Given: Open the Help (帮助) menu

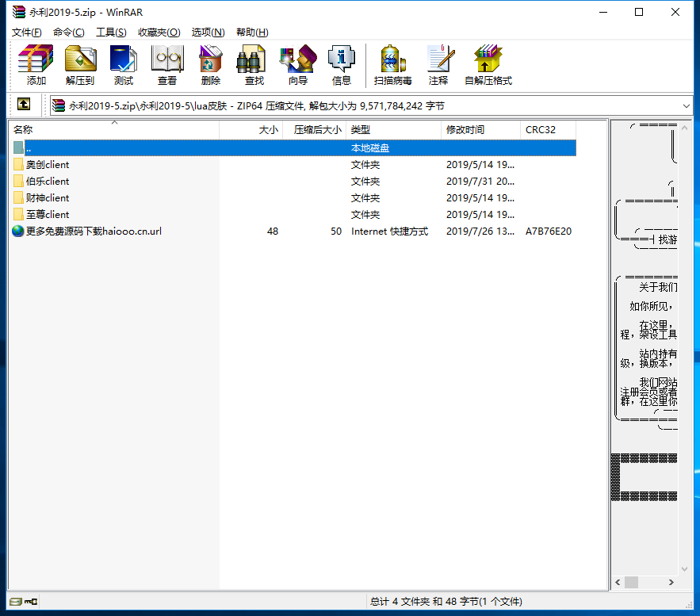Looking at the screenshot, I should tap(252, 33).
